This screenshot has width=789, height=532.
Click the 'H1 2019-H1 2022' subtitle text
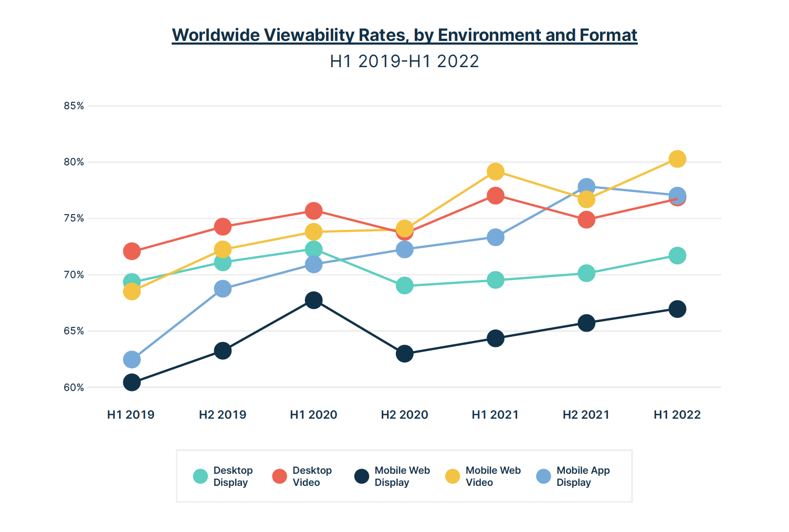point(404,61)
